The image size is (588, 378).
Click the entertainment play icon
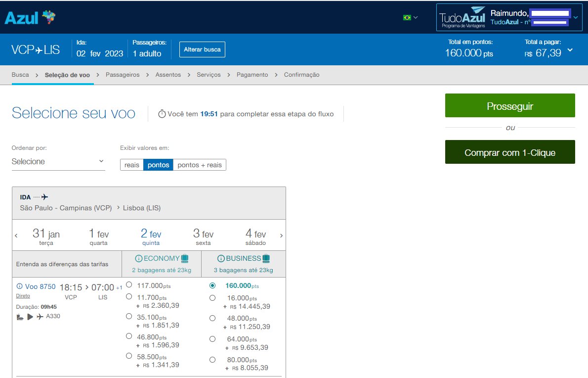click(x=30, y=317)
